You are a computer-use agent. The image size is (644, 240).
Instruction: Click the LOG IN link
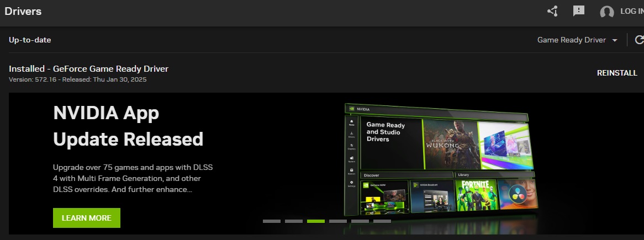click(632, 12)
